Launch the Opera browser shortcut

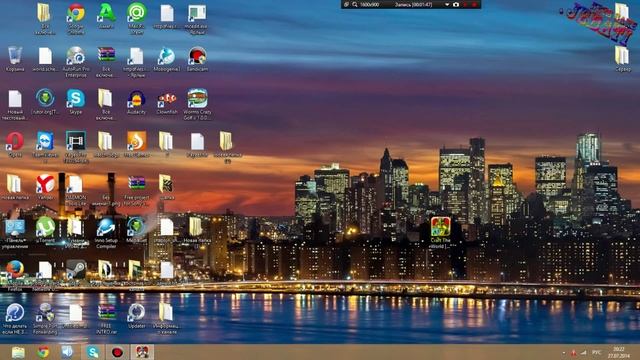coord(15,142)
